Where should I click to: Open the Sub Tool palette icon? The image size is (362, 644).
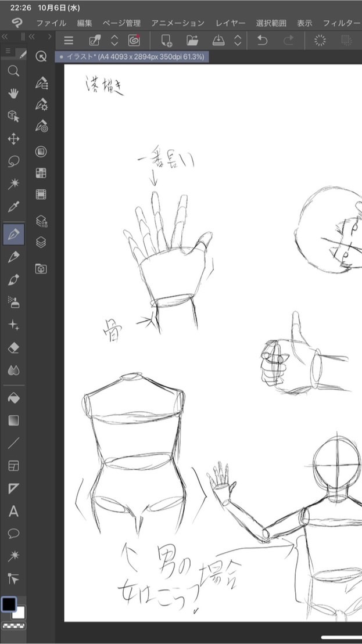41,83
